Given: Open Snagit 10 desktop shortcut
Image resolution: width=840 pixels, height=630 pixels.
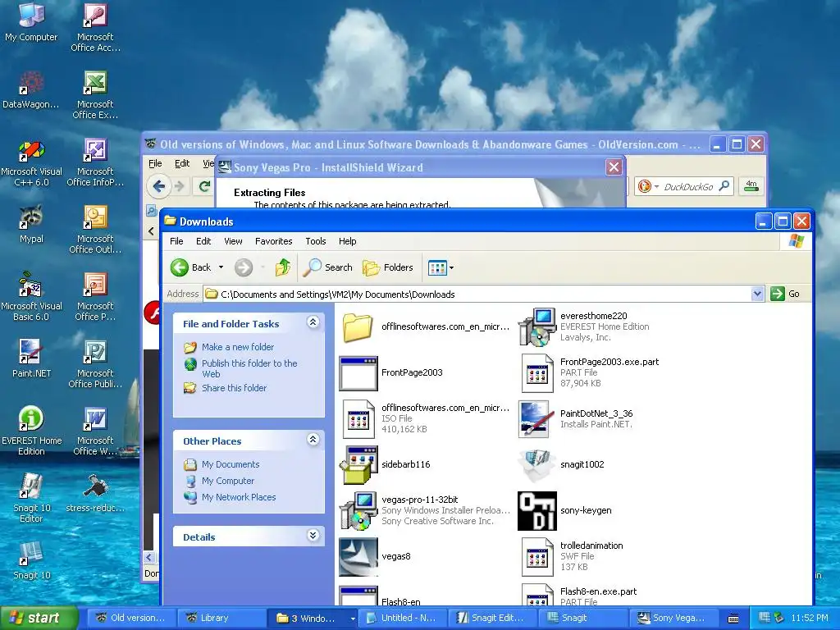Looking at the screenshot, I should pyautogui.click(x=31, y=560).
